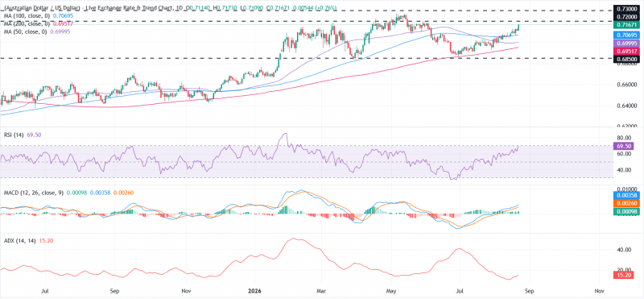The width and height of the screenshot is (644, 299).
Task: Click the high price value 0.71730
Action: (x=226, y=8)
